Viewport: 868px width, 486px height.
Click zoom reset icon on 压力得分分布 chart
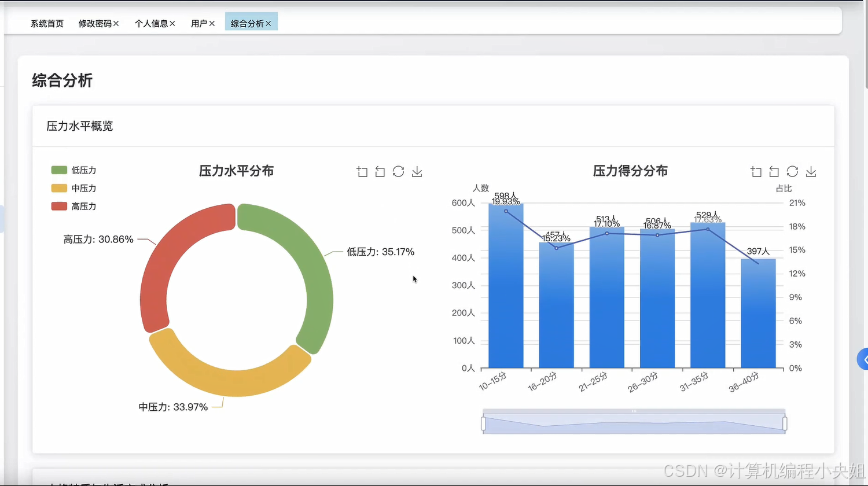click(774, 172)
